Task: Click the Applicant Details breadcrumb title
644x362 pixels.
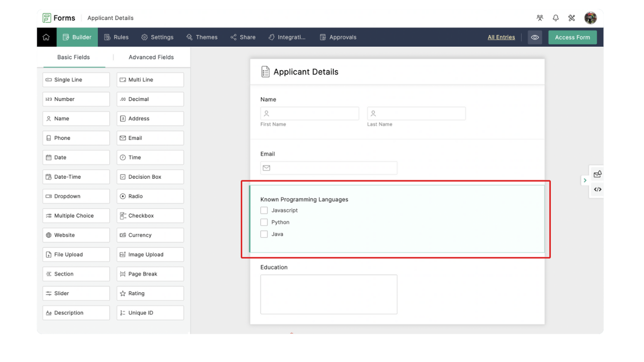Action: point(110,18)
